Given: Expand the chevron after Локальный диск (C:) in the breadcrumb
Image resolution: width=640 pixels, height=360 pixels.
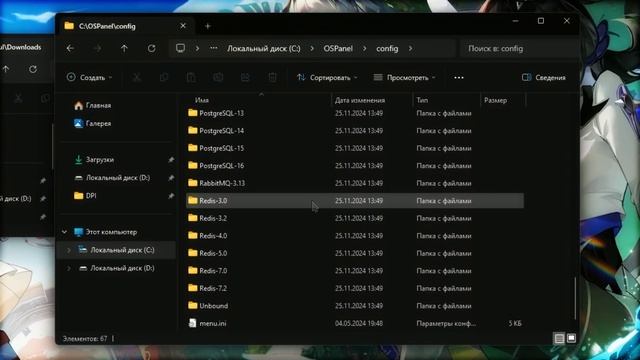Looking at the screenshot, I should pyautogui.click(x=312, y=49).
